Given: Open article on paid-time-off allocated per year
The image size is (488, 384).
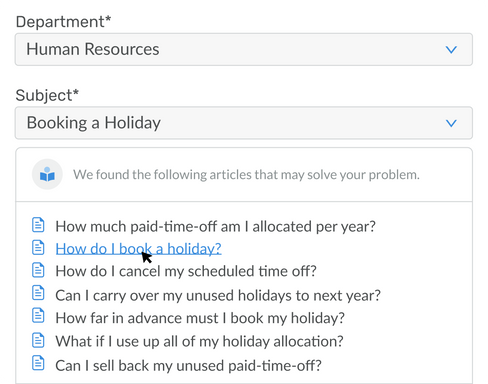Looking at the screenshot, I should coord(215,227).
